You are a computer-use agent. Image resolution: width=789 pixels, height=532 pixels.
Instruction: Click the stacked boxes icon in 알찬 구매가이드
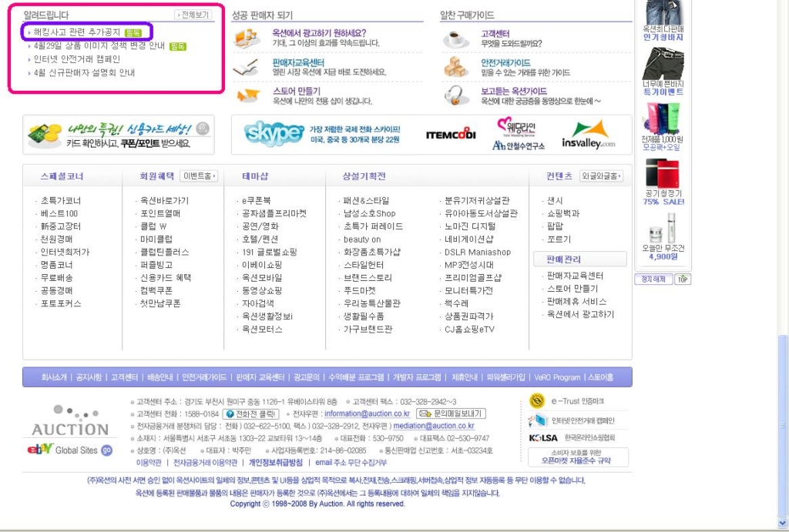click(x=455, y=67)
